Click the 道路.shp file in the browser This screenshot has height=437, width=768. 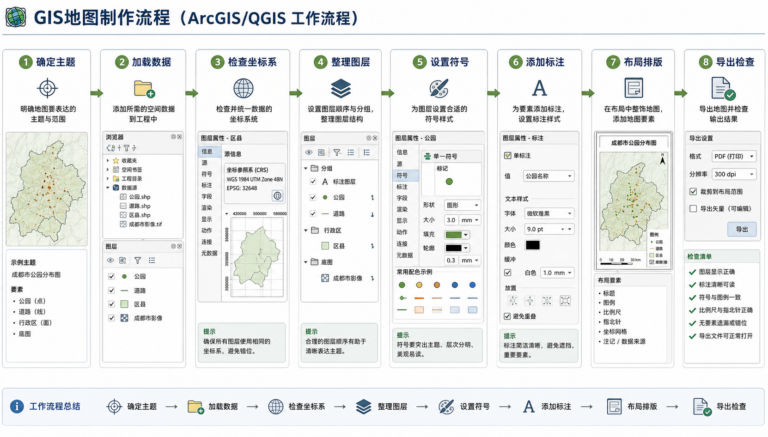pos(140,206)
